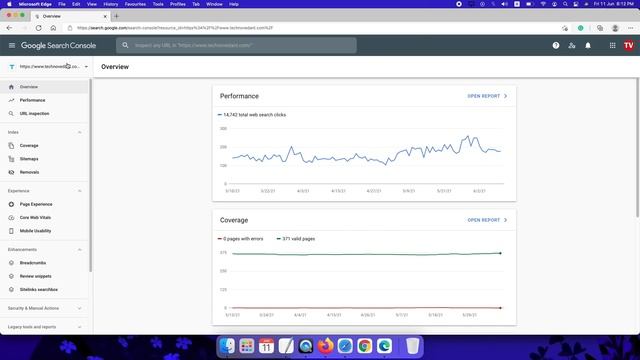This screenshot has width=640, height=360.
Task: Open Review snippets report
Action: coord(44,276)
